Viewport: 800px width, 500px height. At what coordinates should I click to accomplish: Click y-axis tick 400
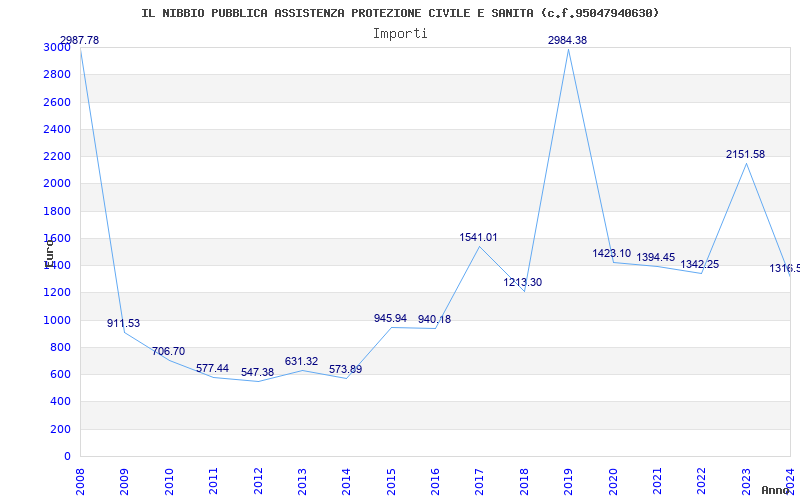pyautogui.click(x=60, y=402)
